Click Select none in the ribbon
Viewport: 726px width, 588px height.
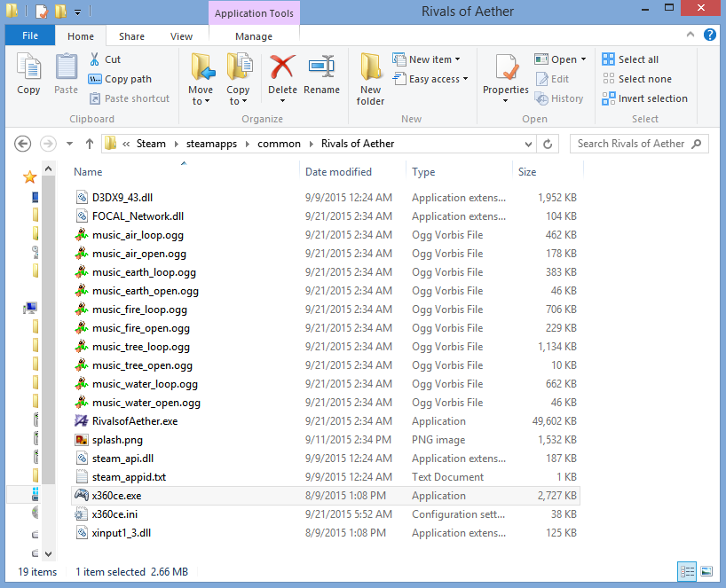tap(636, 79)
